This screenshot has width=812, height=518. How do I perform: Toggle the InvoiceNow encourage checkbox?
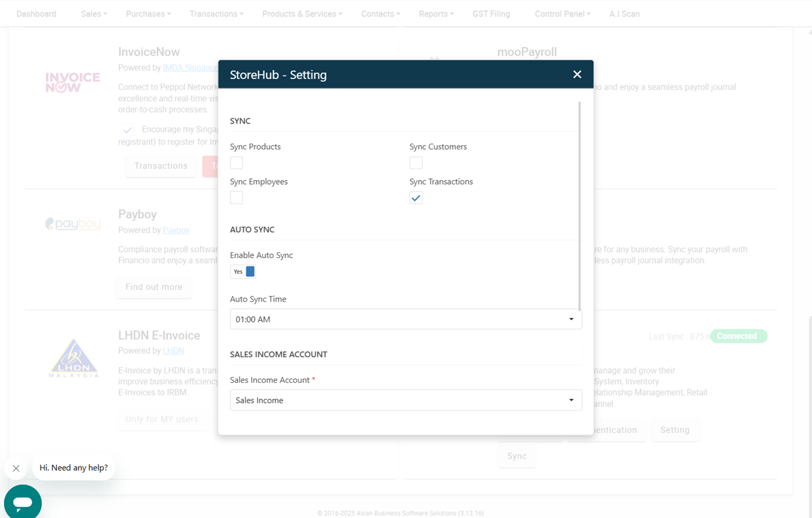(127, 129)
